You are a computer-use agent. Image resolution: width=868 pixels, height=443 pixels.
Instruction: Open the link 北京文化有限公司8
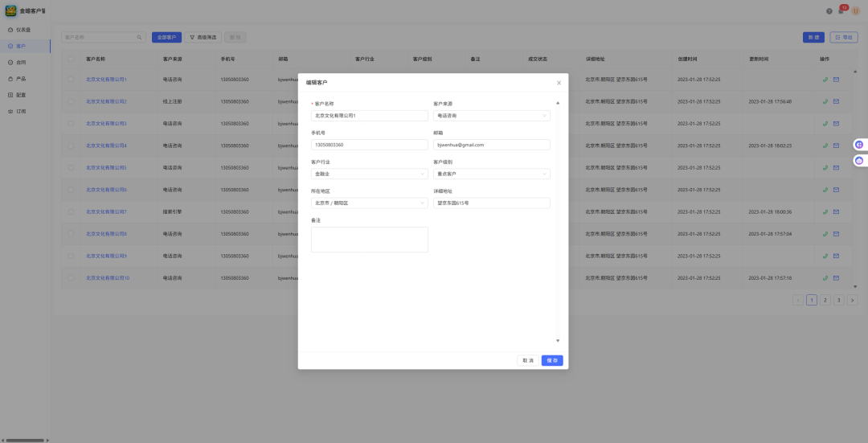106,234
